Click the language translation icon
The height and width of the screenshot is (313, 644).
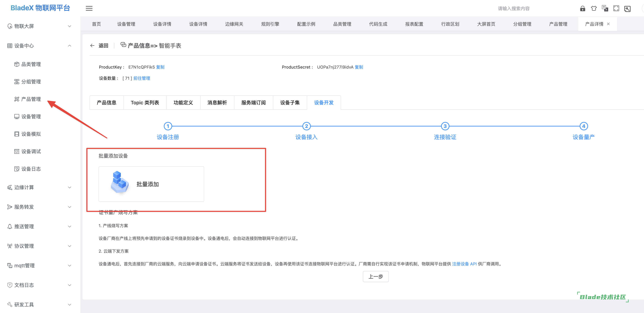click(x=605, y=9)
